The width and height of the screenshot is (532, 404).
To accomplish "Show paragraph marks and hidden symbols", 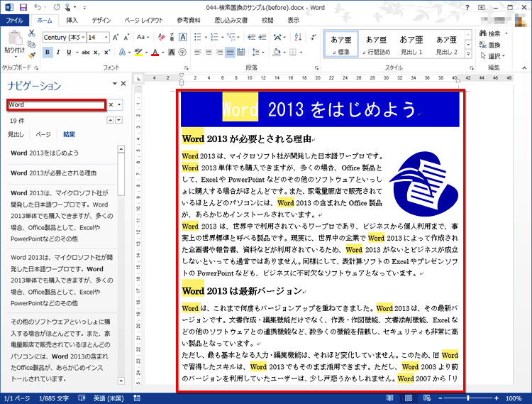I will click(x=313, y=37).
